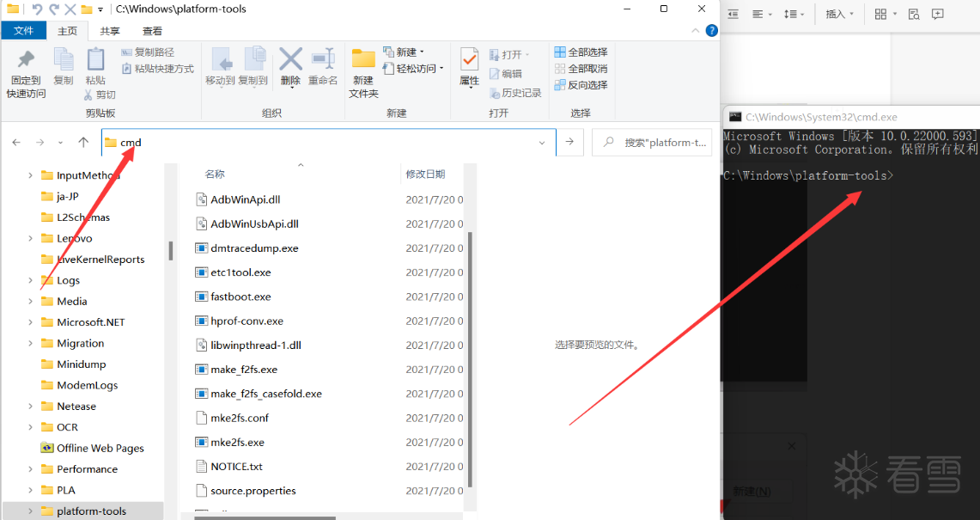Open the recent locations dropdown arrow
The width and height of the screenshot is (980, 520).
coord(61,143)
